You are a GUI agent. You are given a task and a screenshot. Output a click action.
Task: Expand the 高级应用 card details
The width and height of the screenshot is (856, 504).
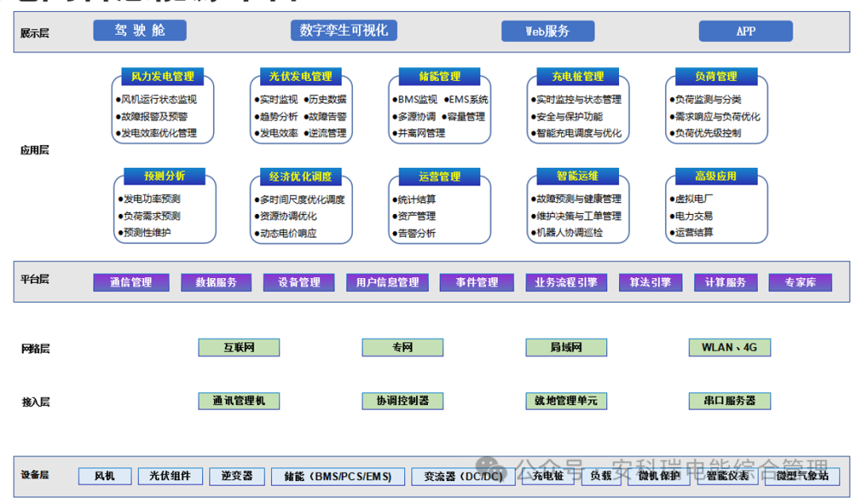click(716, 176)
